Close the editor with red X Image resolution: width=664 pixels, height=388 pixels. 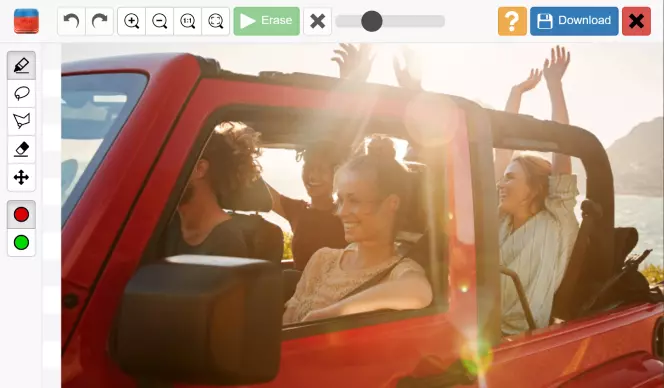(x=636, y=21)
